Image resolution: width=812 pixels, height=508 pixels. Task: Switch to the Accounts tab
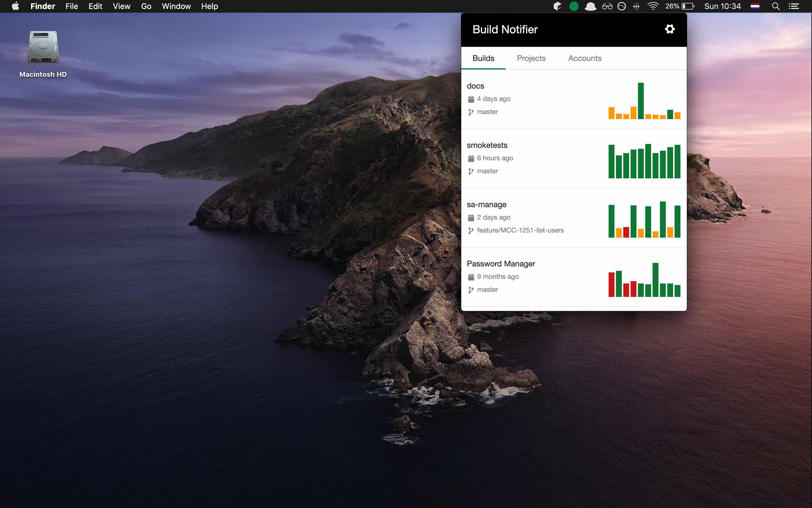[584, 58]
